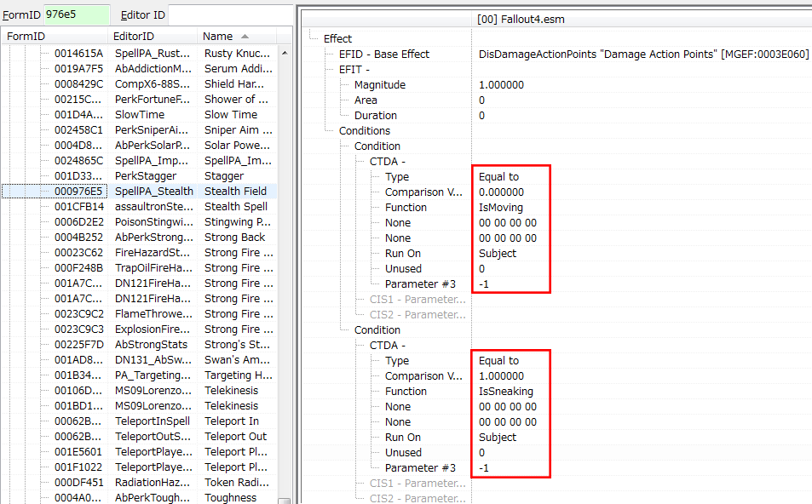This screenshot has height=504, width=812.
Task: Select record 0024865C SpellPA_Imp
Action: [139, 160]
